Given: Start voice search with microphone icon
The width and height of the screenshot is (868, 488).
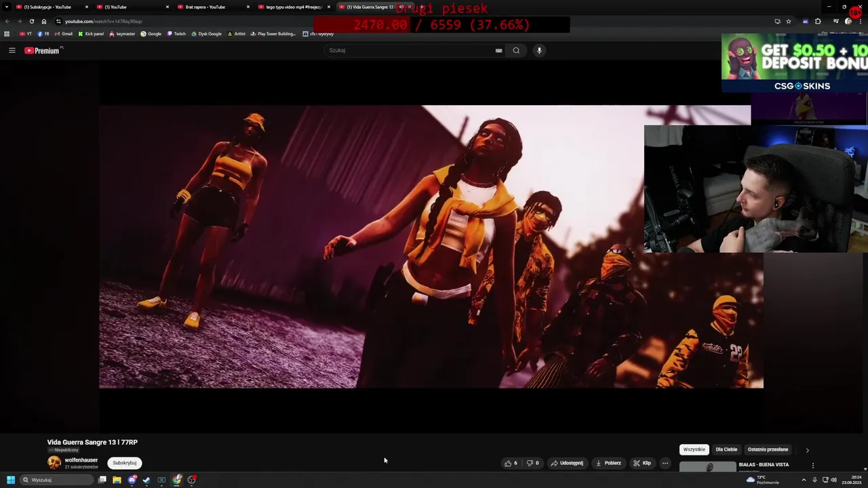Looking at the screenshot, I should pyautogui.click(x=539, y=50).
